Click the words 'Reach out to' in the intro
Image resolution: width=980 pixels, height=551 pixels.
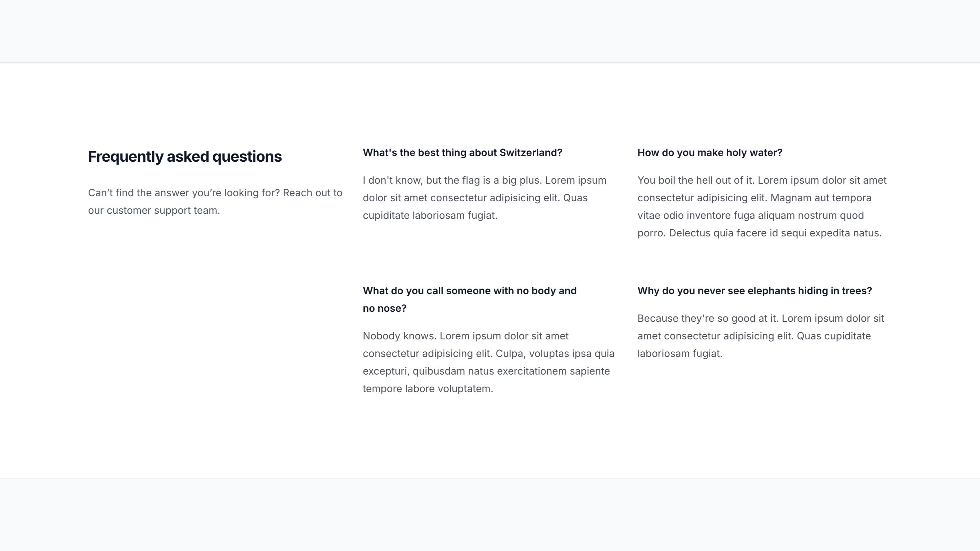click(312, 193)
